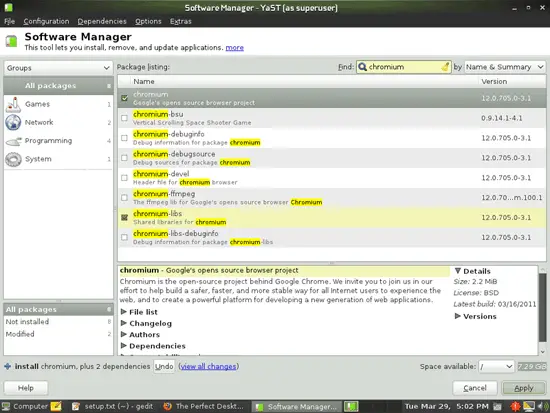Image resolution: width=550 pixels, height=413 pixels.
Task: Open the Computer menu in taskbar
Action: tap(25, 406)
